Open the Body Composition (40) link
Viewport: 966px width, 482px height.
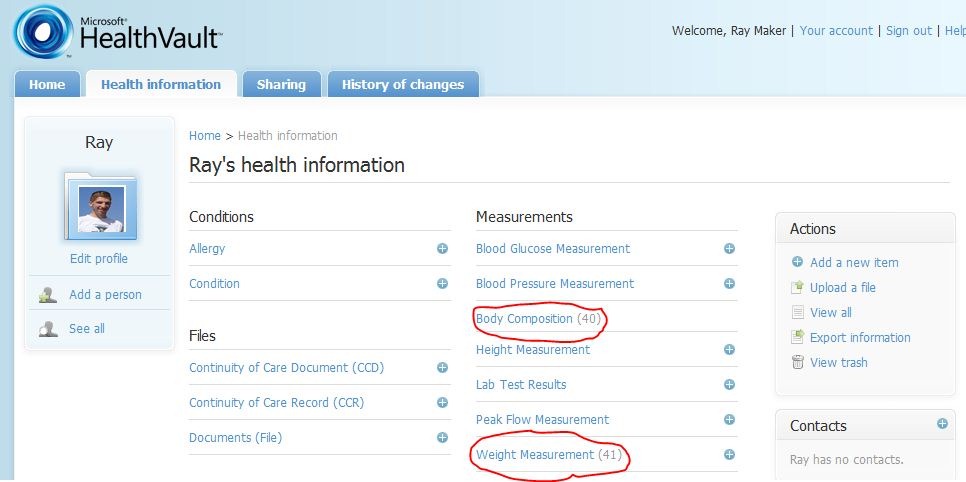(538, 319)
